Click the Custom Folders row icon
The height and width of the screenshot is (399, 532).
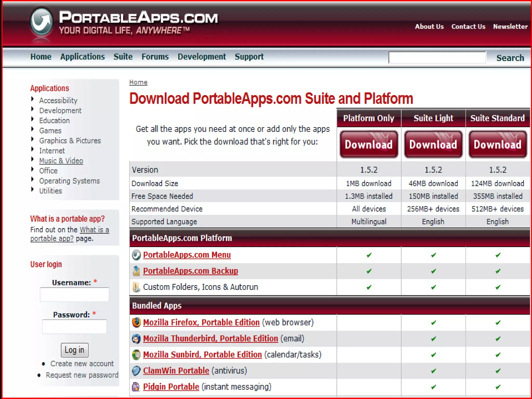[136, 287]
